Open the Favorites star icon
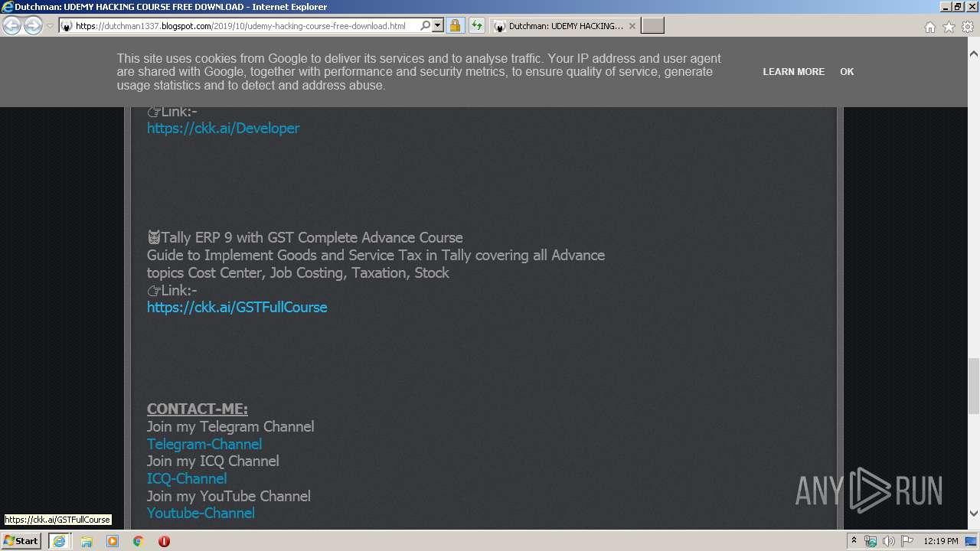 tap(949, 27)
